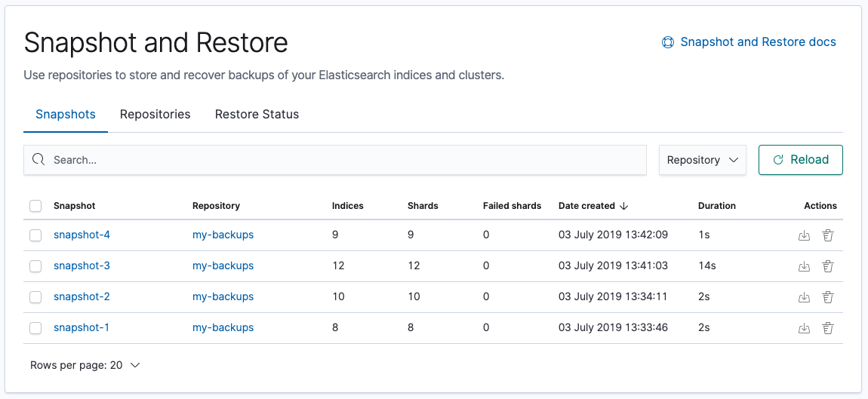Click the snapshot search field
The height and width of the screenshot is (399, 868).
[x=335, y=160]
